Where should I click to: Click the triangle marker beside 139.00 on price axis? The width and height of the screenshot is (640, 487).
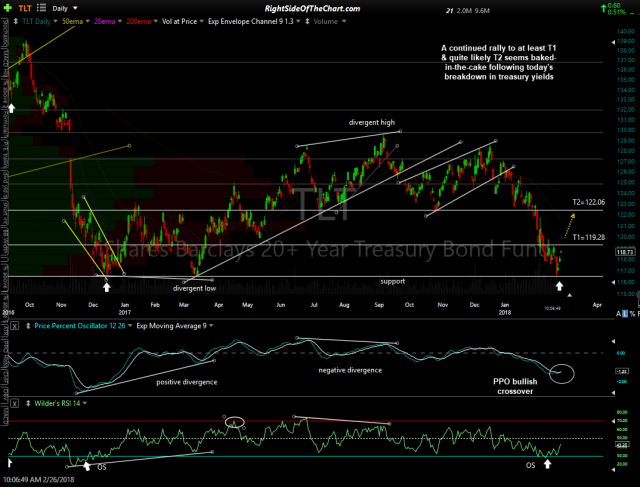point(613,42)
